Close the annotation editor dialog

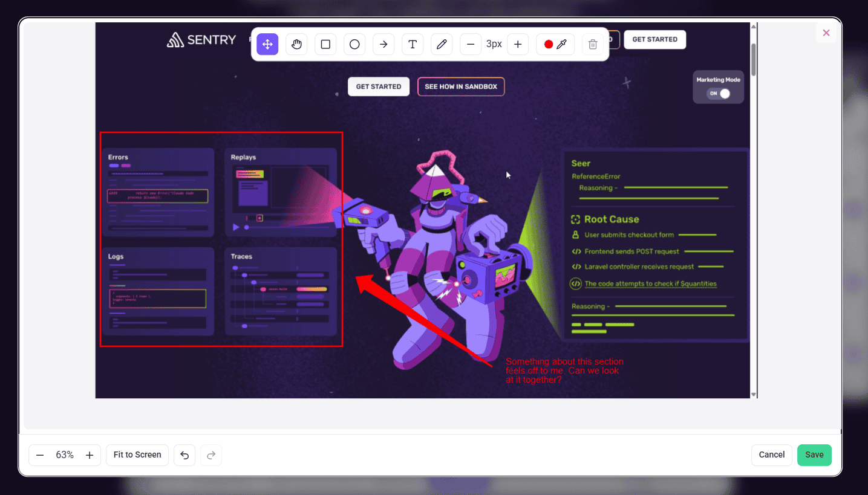pyautogui.click(x=826, y=33)
